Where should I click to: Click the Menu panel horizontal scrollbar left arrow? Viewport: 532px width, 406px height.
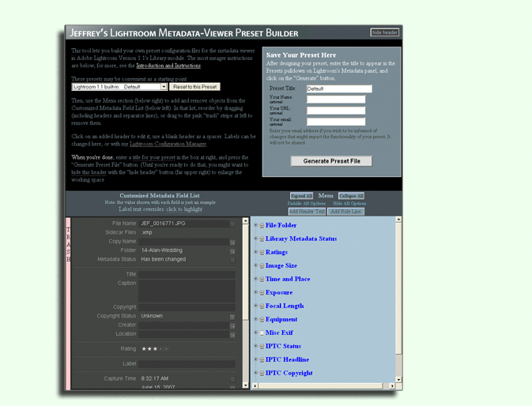255,386
